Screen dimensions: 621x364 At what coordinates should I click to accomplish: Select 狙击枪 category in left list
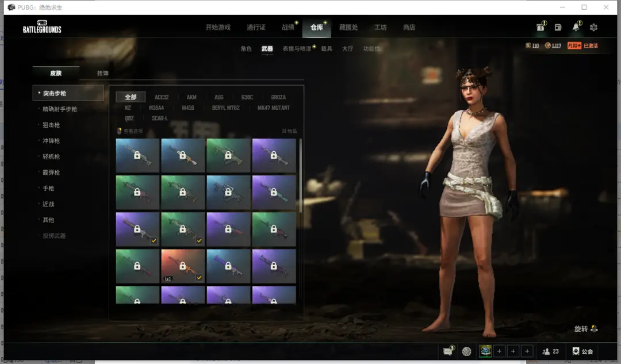pyautogui.click(x=51, y=125)
